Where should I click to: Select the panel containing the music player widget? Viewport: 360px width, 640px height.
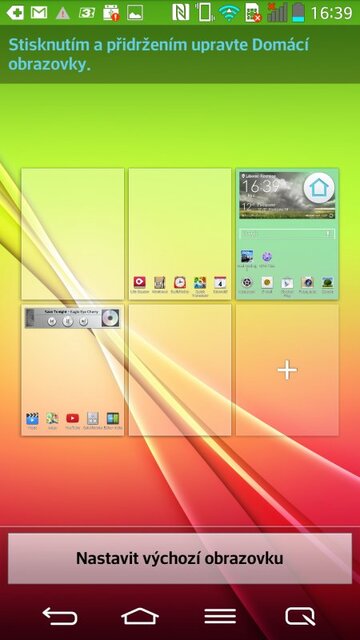(x=73, y=370)
